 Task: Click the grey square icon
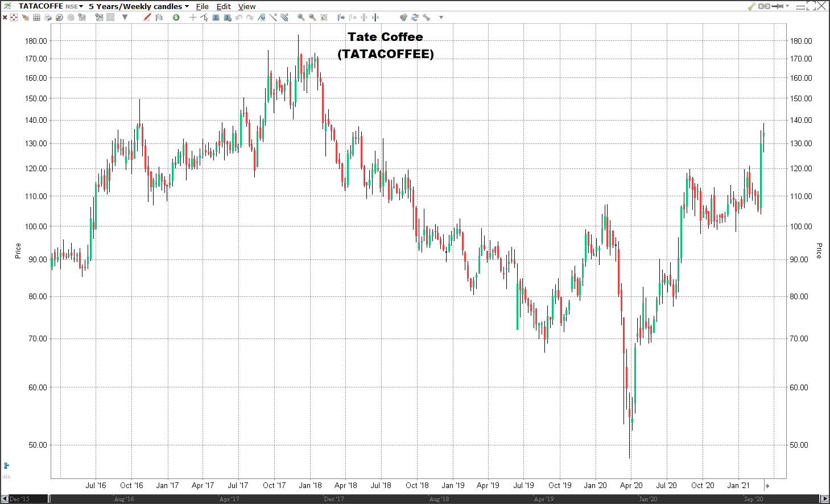(110, 17)
